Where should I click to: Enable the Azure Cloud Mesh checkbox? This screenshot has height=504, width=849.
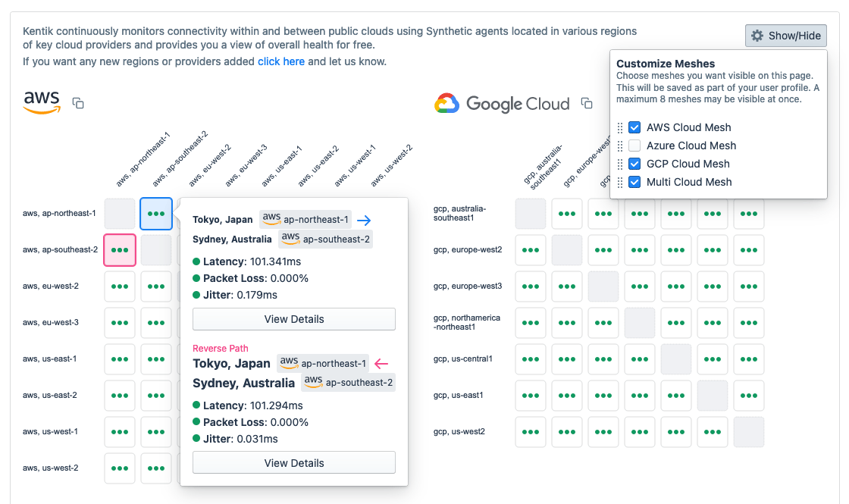634,146
